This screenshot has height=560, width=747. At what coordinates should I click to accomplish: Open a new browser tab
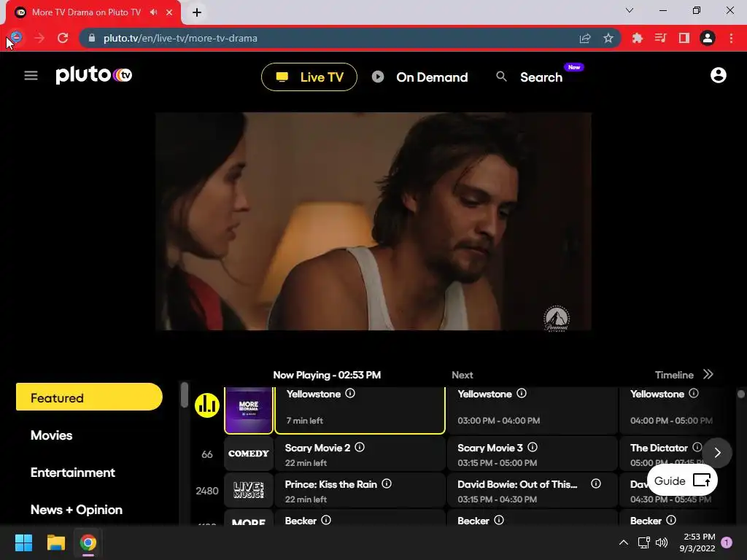[197, 12]
